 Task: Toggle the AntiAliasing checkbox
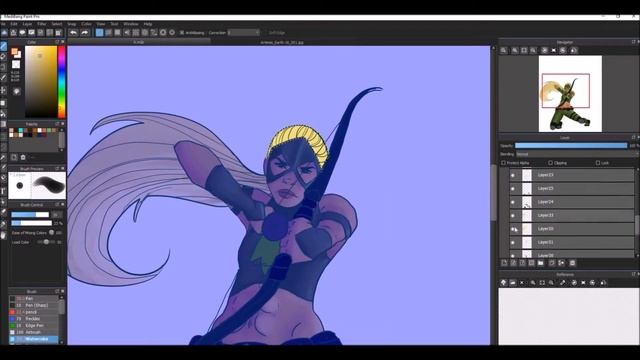point(182,33)
